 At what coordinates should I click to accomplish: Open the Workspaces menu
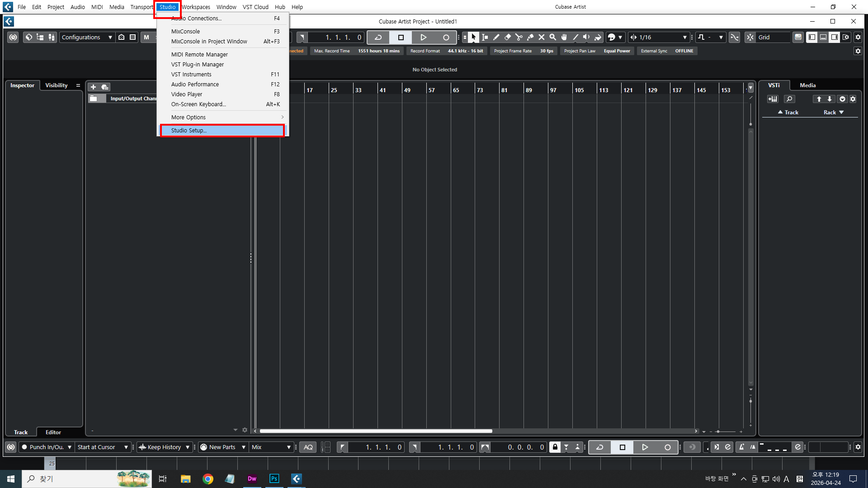(196, 7)
